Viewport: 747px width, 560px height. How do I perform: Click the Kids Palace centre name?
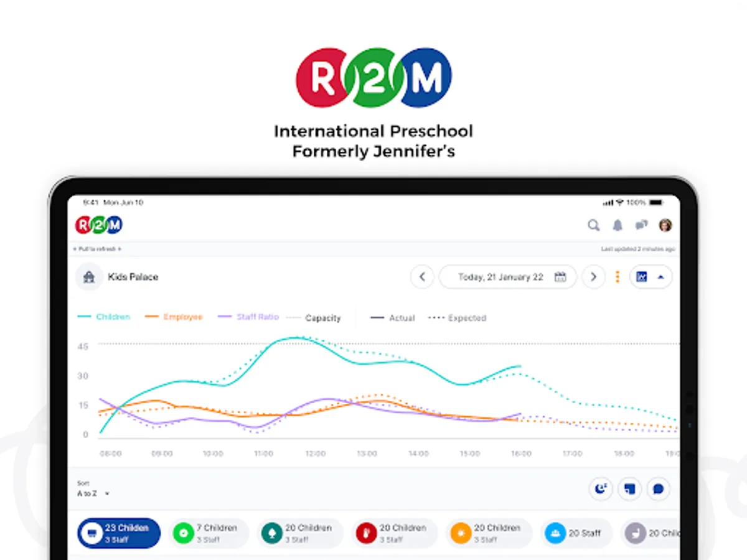(x=133, y=277)
